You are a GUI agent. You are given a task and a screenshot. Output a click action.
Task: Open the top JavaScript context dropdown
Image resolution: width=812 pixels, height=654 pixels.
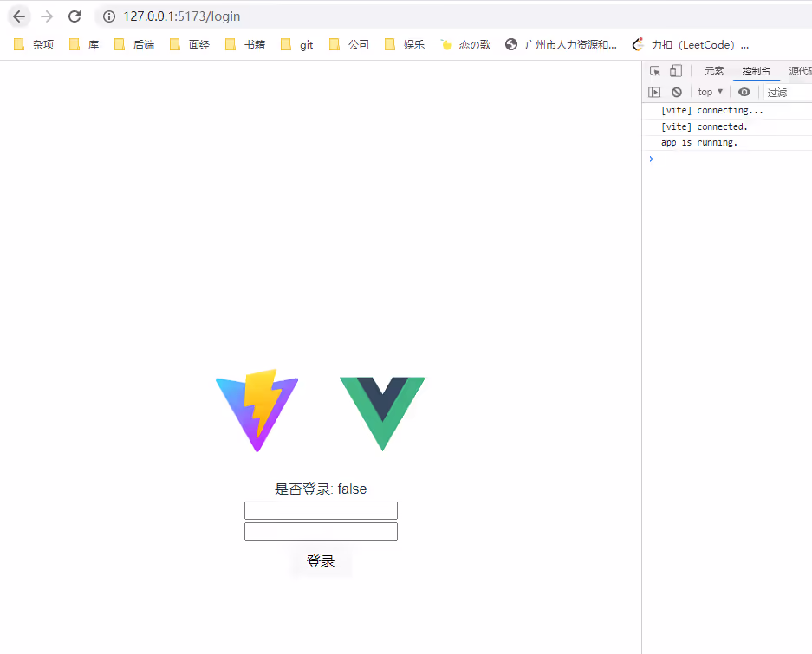[x=710, y=92]
